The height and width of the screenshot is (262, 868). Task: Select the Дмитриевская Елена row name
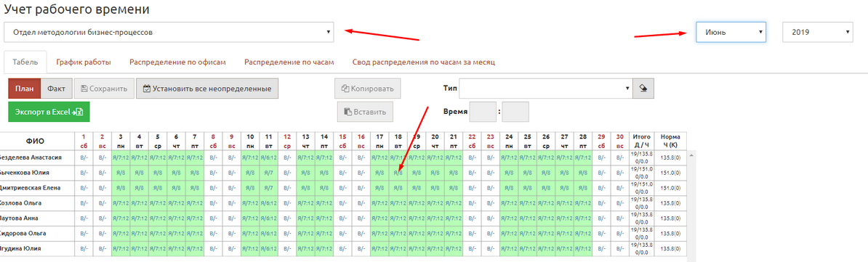click(31, 187)
